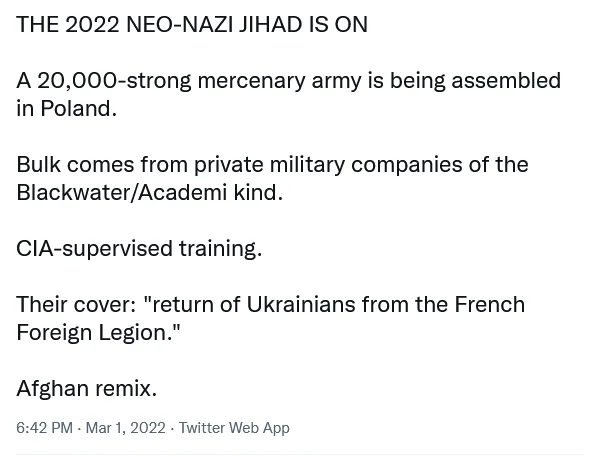The width and height of the screenshot is (598, 456).
Task: Click the word 'companies' in the tweet
Action: pos(407,165)
